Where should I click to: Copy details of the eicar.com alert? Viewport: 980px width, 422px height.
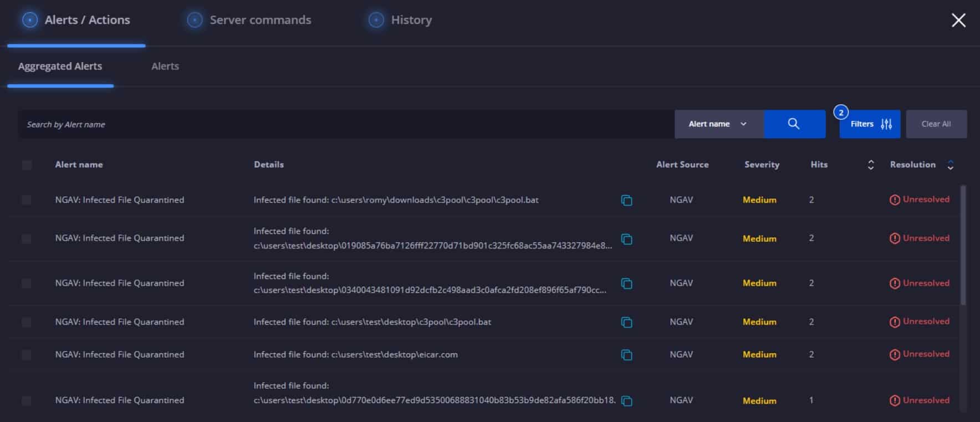[626, 355]
